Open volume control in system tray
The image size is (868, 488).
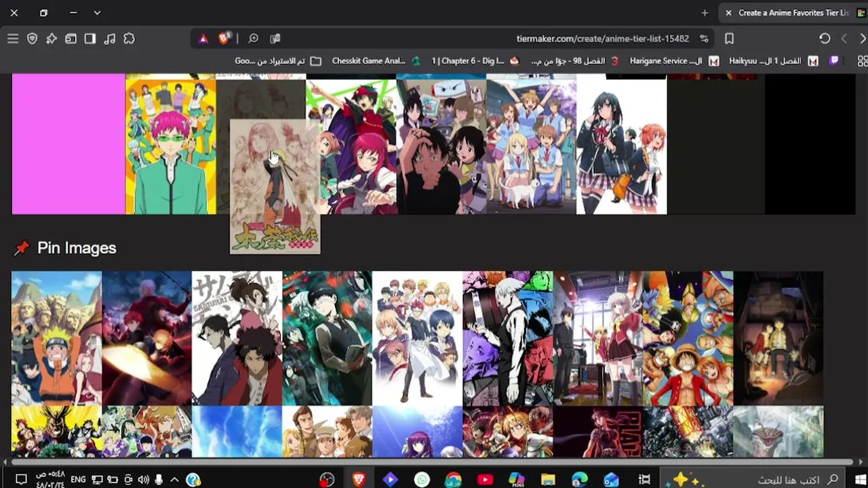pos(144,479)
